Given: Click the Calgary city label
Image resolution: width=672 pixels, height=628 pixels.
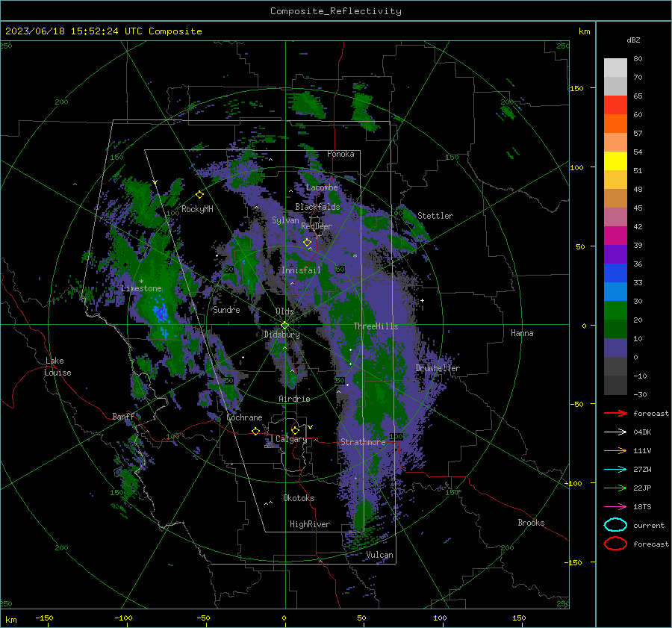Looking at the screenshot, I should (291, 439).
